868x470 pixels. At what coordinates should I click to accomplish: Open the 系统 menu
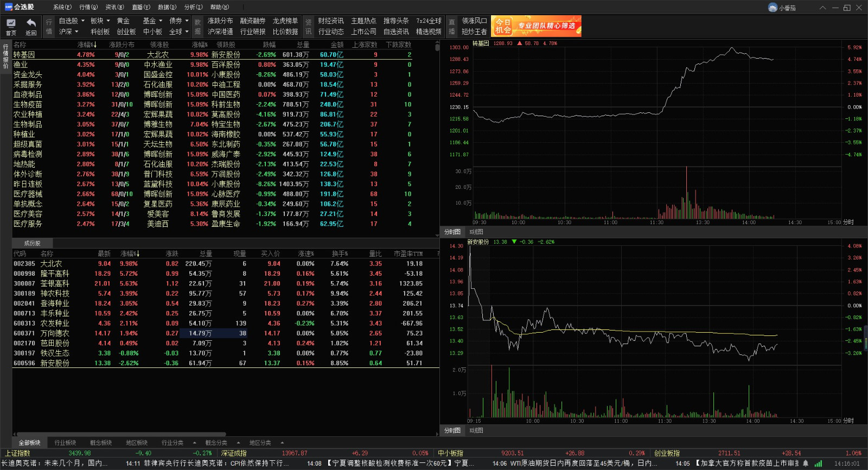coord(62,7)
